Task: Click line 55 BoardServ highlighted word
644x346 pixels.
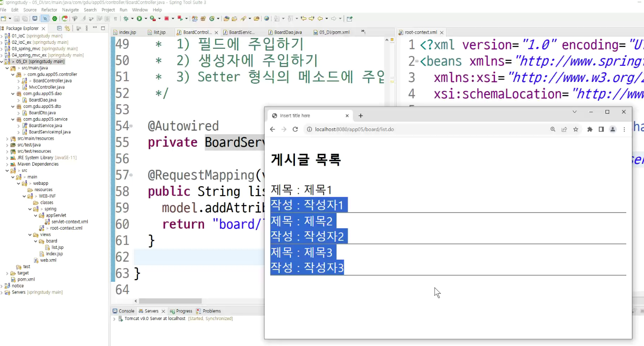Action: click(x=235, y=142)
